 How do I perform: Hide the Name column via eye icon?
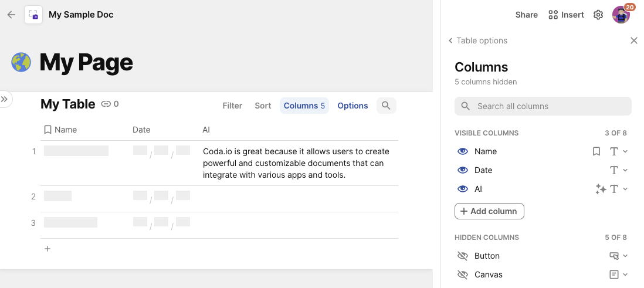point(463,151)
